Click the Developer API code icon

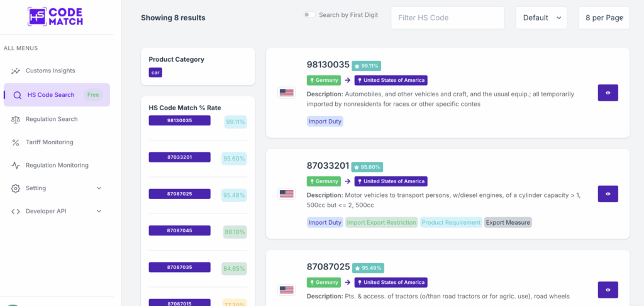click(16, 211)
